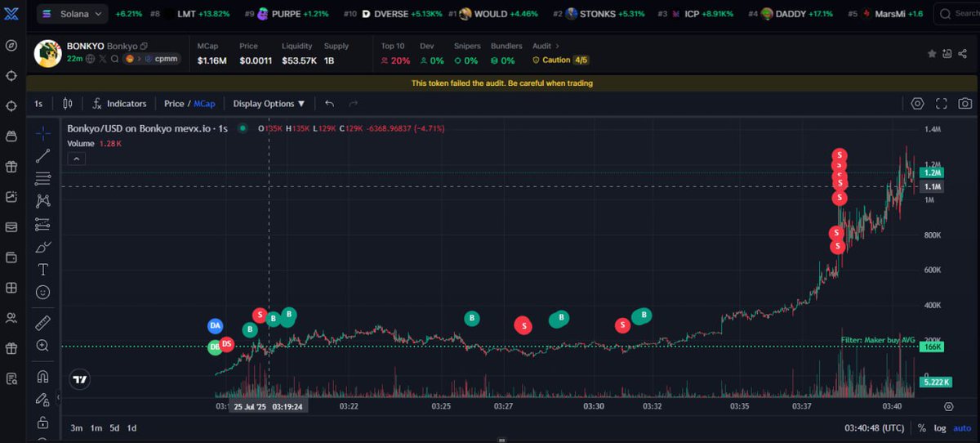This screenshot has width=980, height=443.
Task: Add token to favorites with star
Action: (932, 53)
